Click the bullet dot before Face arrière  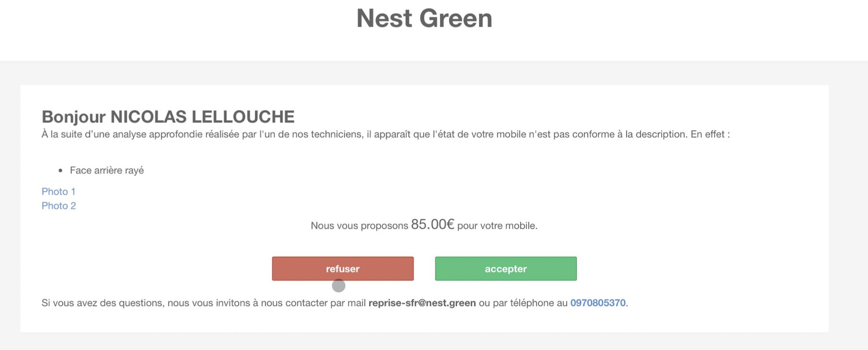pyautogui.click(x=60, y=171)
